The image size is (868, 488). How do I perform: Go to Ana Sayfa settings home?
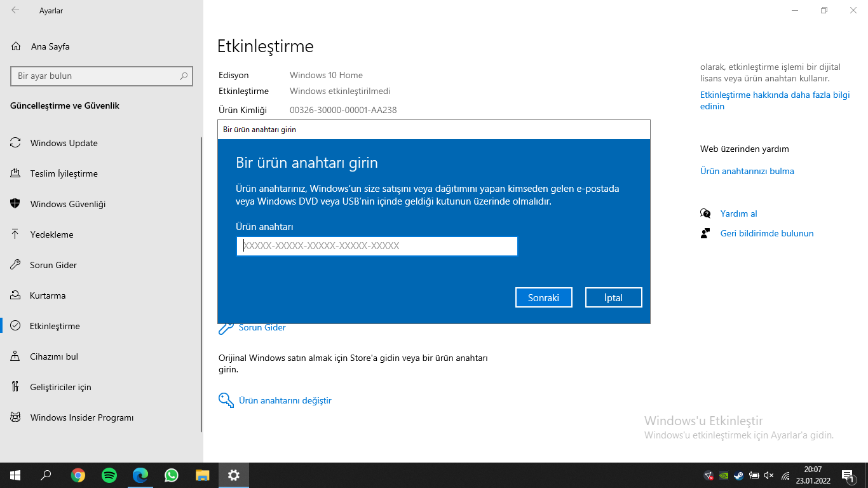click(x=50, y=46)
